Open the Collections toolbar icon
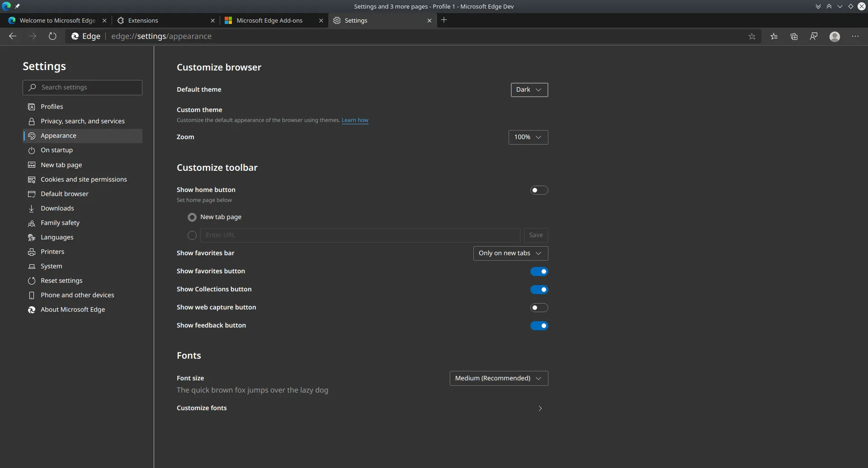 [794, 37]
